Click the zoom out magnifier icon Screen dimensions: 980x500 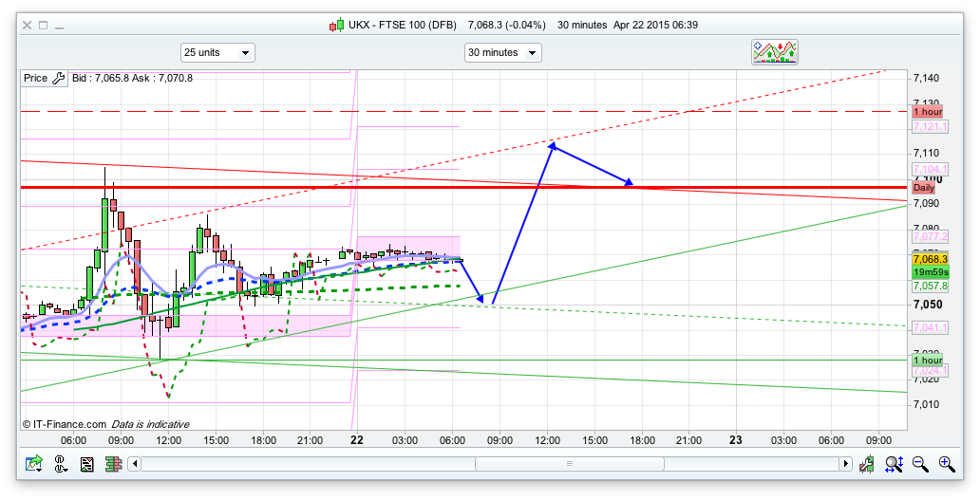(x=920, y=464)
